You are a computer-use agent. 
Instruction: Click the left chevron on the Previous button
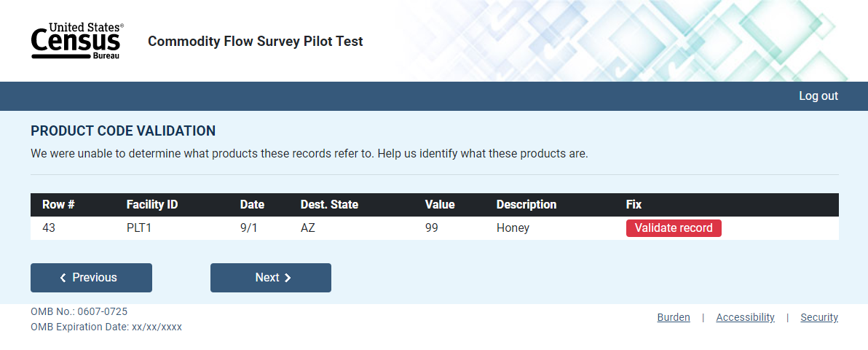[63, 278]
